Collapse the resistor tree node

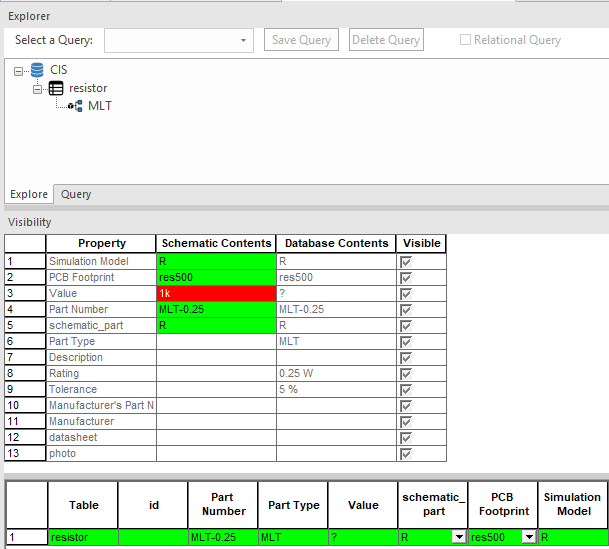pos(37,89)
